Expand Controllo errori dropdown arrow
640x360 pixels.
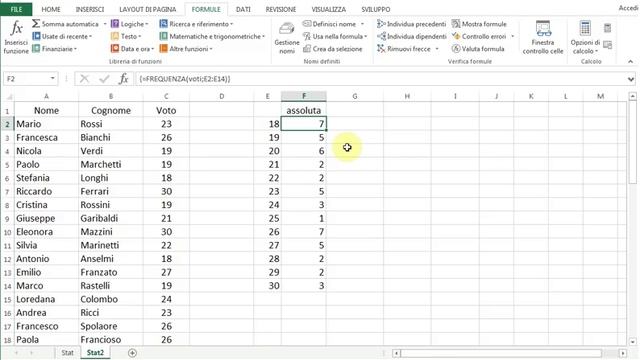(512, 36)
